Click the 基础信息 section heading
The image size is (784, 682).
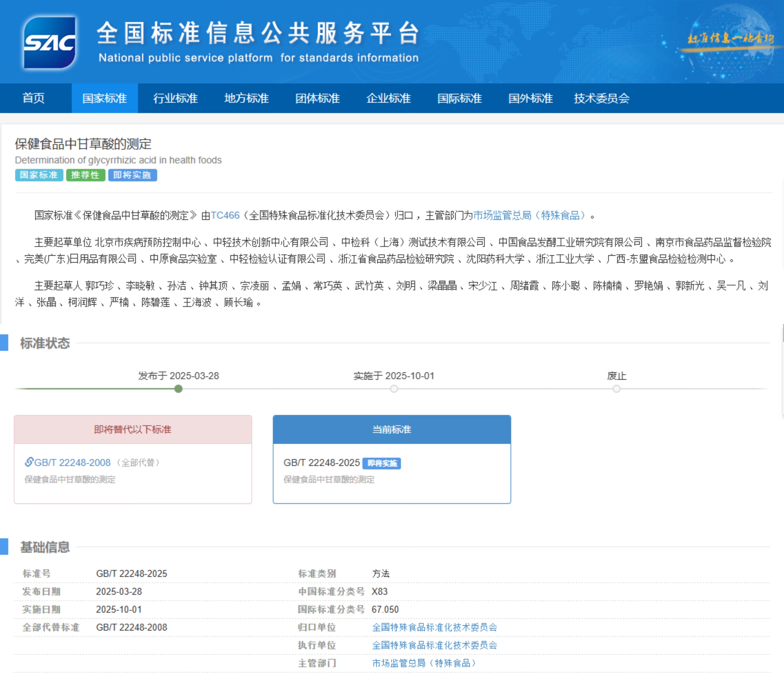(45, 547)
